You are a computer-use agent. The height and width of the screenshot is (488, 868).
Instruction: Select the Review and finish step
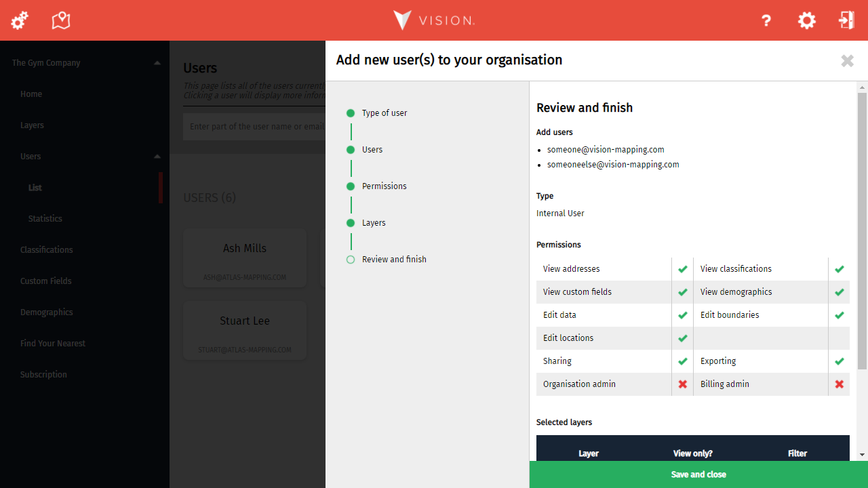(x=393, y=260)
